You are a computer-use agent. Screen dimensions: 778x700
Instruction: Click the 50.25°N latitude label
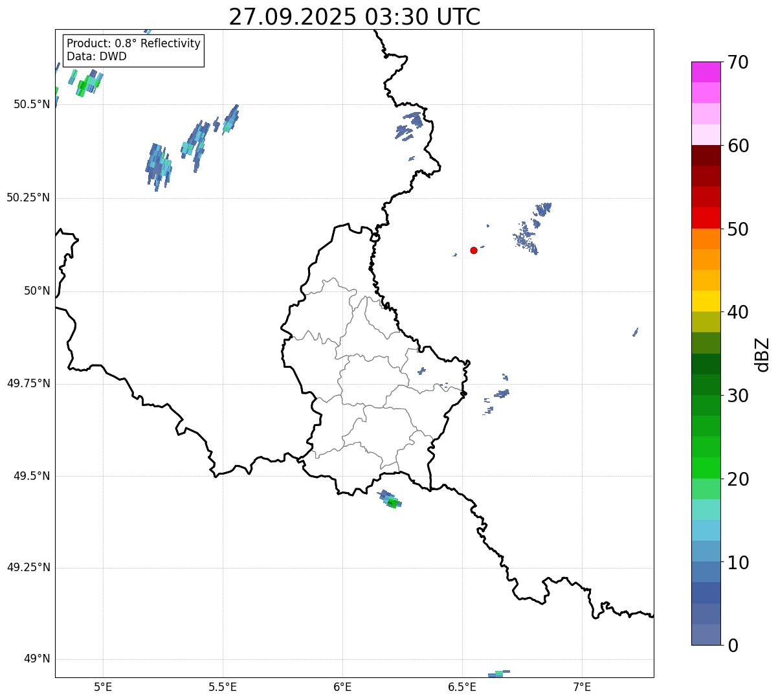point(28,198)
